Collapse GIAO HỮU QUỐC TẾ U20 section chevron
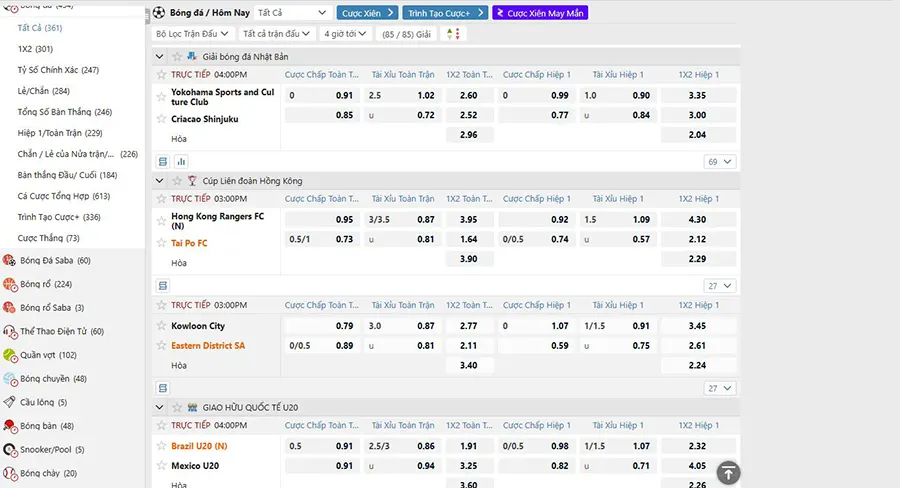The width and height of the screenshot is (900, 488). tap(160, 407)
